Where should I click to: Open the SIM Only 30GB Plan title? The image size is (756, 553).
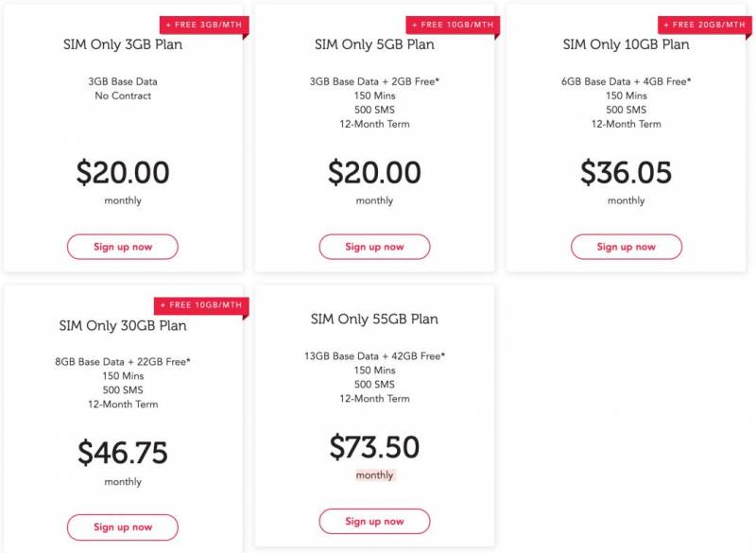[123, 326]
